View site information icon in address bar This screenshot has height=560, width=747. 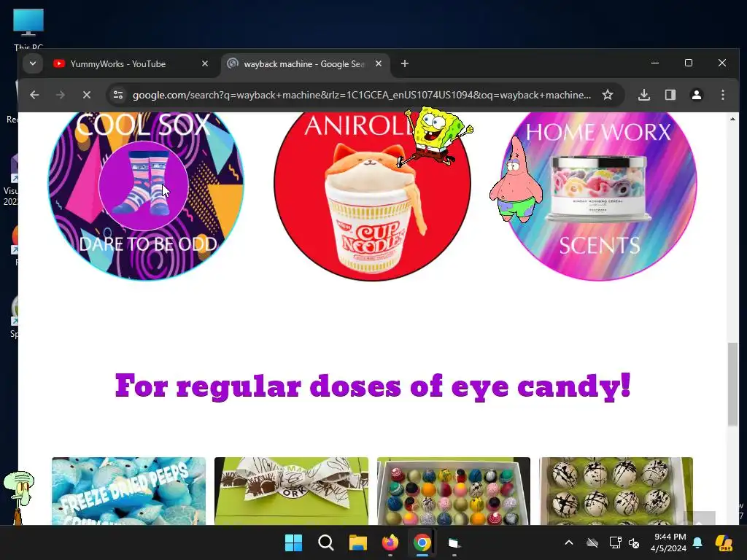(x=118, y=95)
